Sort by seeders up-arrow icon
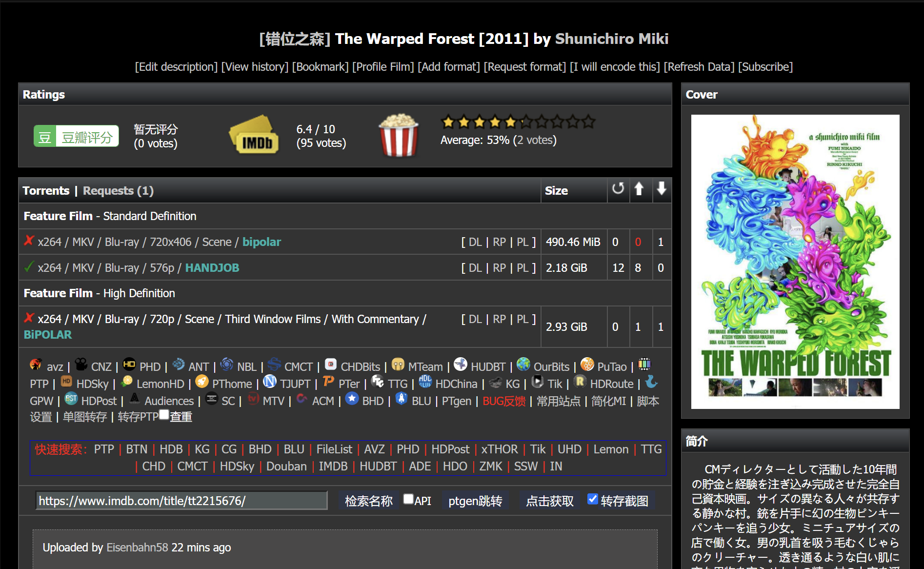Screen dimensions: 924x569 639,189
